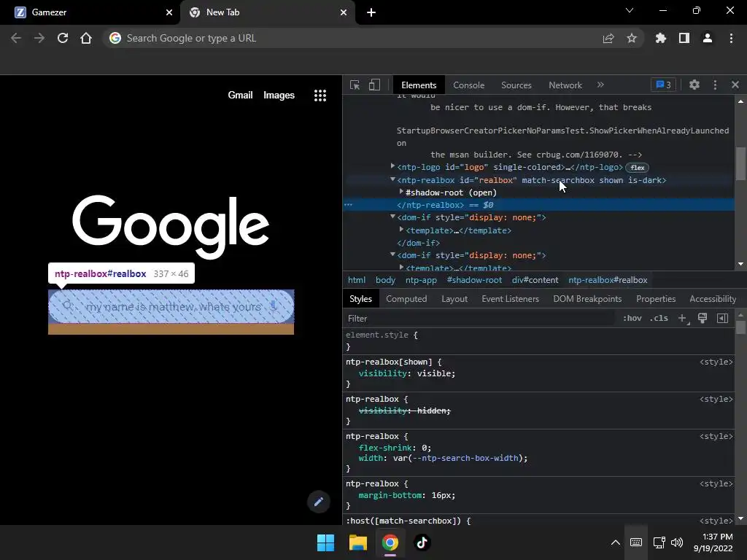Open the Chrome three-dot menu
Viewport: 747px width, 560px height.
click(x=731, y=38)
